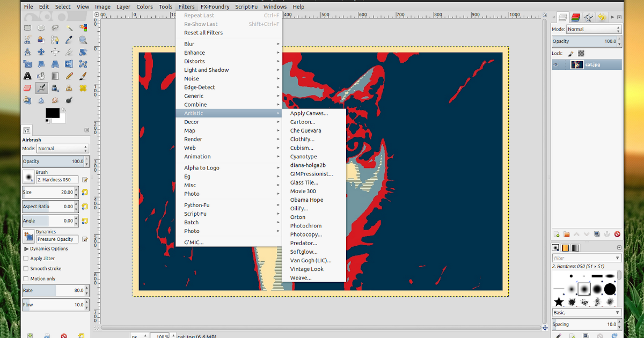Select the Fuzzy Select tool
The width and height of the screenshot is (644, 338).
pyautogui.click(x=69, y=27)
